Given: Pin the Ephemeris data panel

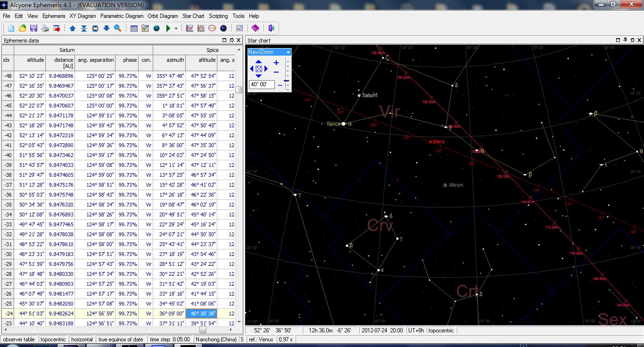Looking at the screenshot, I should pos(231,41).
